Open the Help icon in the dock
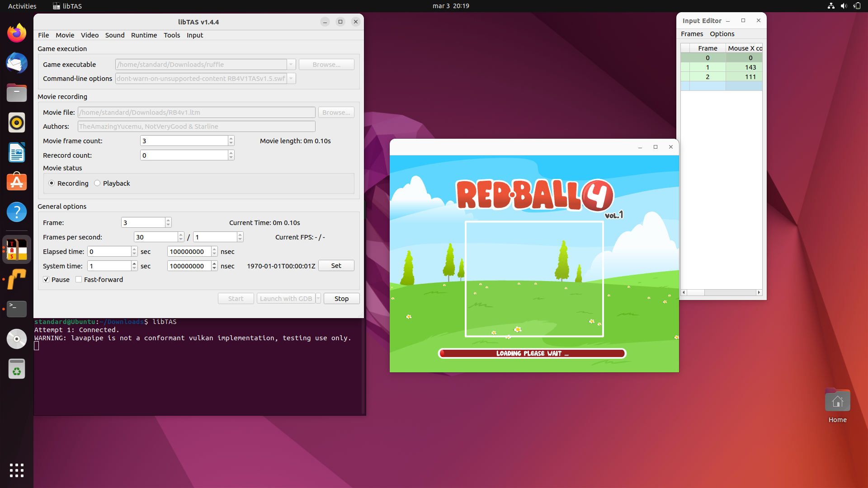868x488 pixels. coord(17,212)
